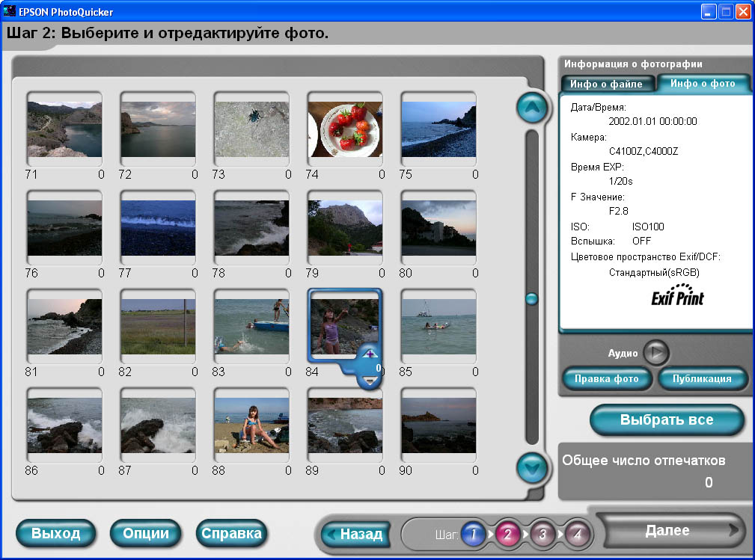Go to step 4 circle
The height and width of the screenshot is (560, 755).
coord(576,534)
